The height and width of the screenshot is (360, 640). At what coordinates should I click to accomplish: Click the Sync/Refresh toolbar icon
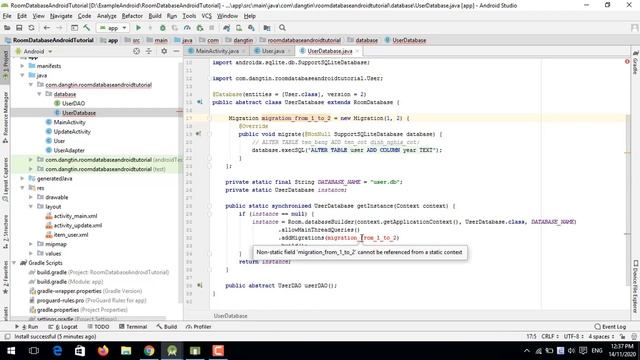(x=31, y=28)
